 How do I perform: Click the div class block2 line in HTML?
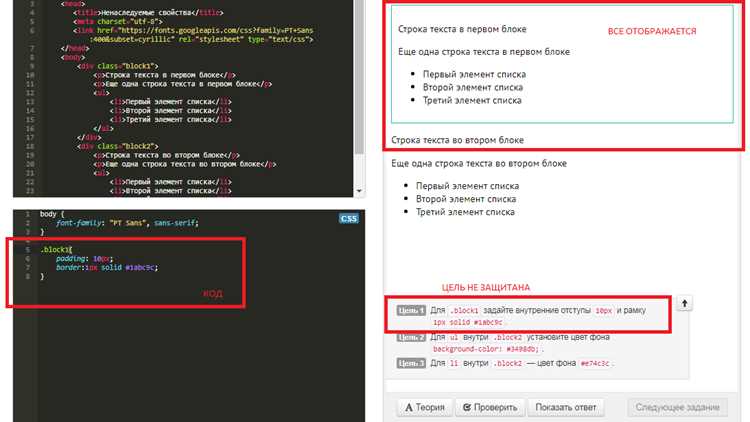click(x=118, y=146)
